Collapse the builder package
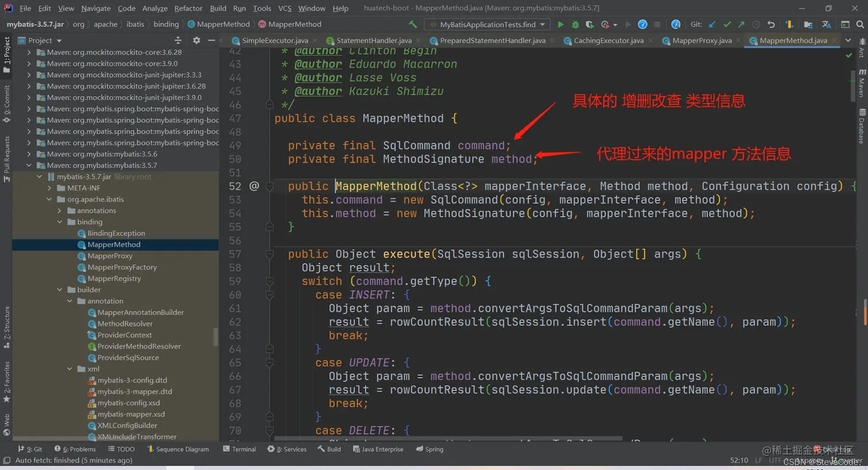The height and width of the screenshot is (470, 868). coord(60,290)
